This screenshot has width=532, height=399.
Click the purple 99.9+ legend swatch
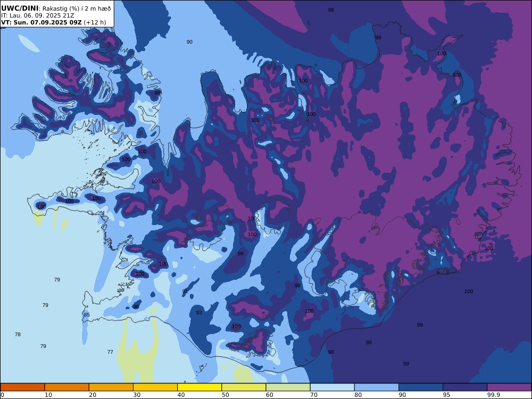click(x=509, y=387)
